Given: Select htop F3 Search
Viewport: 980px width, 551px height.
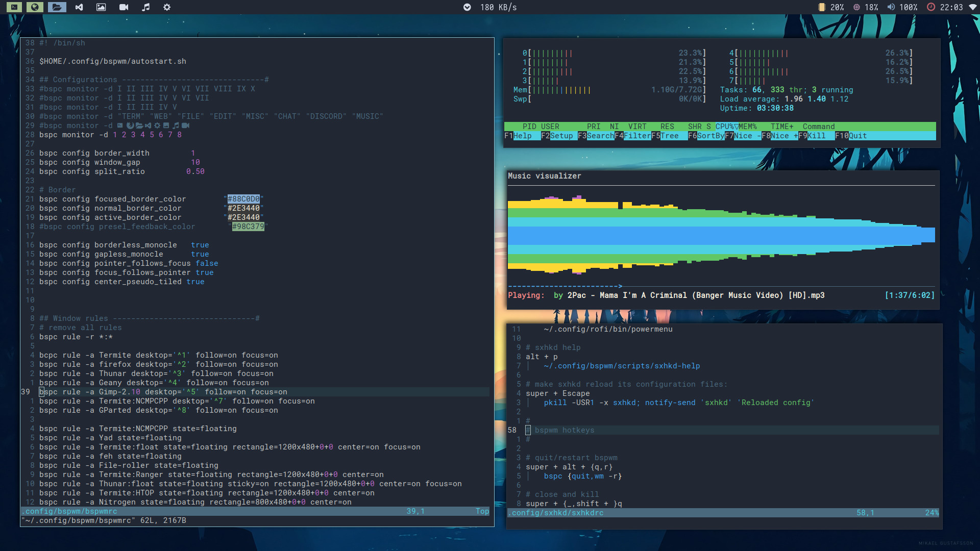Looking at the screenshot, I should pyautogui.click(x=596, y=136).
